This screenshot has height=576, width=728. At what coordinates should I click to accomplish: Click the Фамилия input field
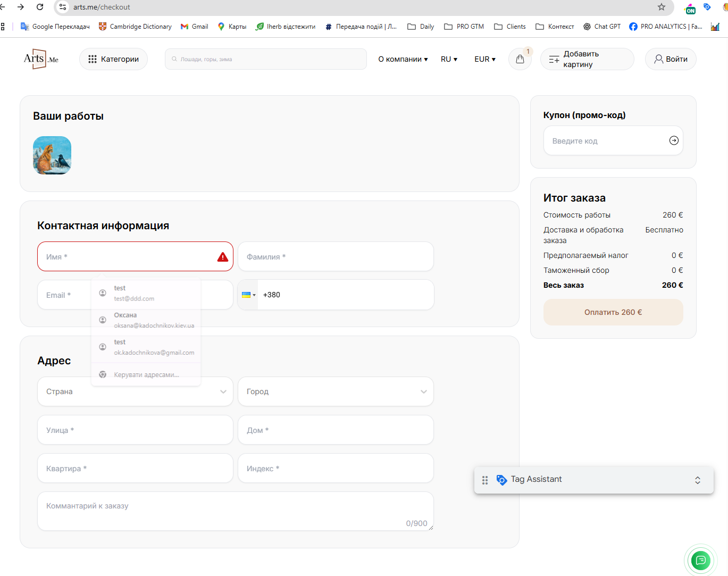(336, 256)
